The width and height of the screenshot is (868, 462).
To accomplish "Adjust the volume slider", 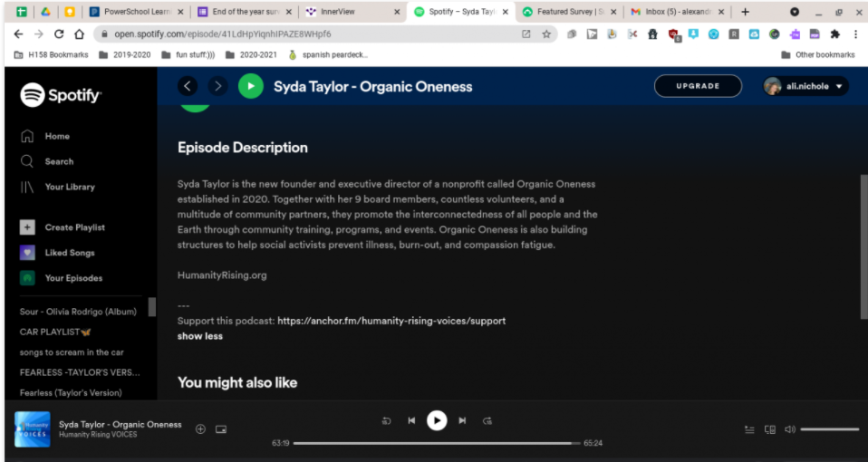I will coord(829,429).
